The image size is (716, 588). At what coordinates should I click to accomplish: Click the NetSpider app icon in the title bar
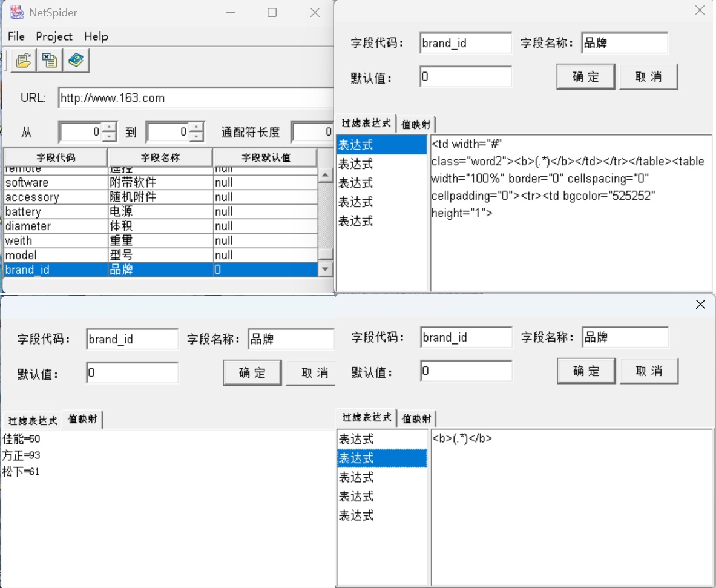(x=17, y=12)
